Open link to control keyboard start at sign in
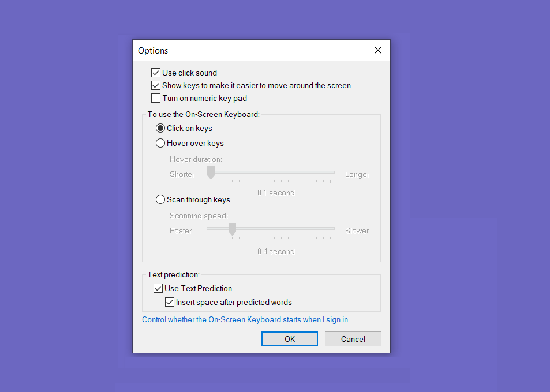Viewport: 550px width, 392px height. pos(245,319)
